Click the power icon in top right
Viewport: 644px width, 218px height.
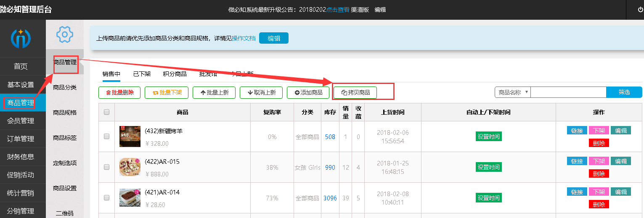pos(640,10)
